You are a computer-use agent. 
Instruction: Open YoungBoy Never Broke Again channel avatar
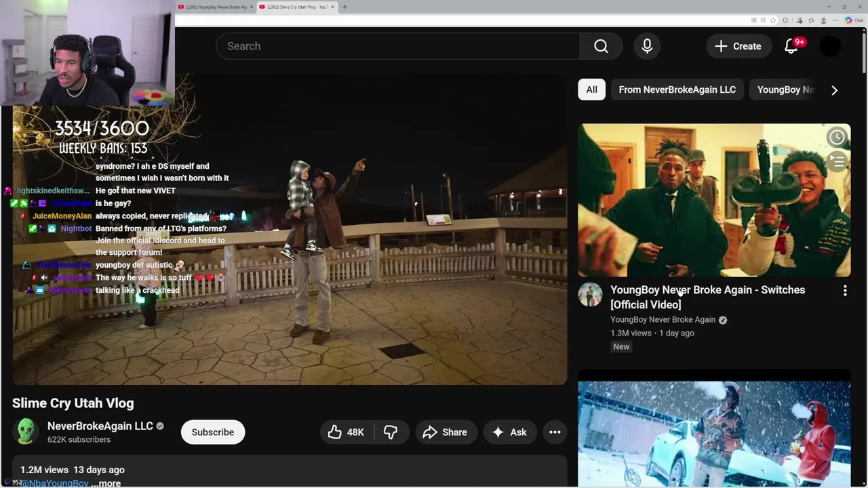(x=590, y=295)
